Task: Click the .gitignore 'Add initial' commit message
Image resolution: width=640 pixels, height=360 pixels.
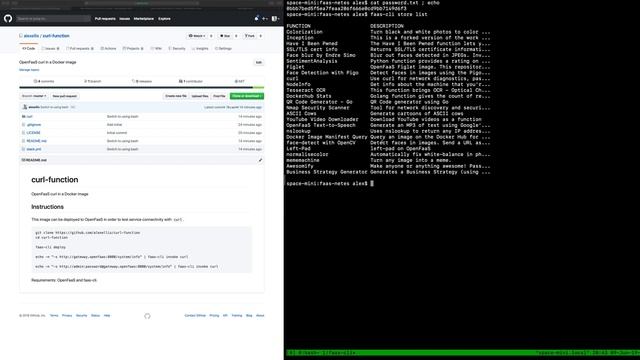Action: pyautogui.click(x=114, y=124)
